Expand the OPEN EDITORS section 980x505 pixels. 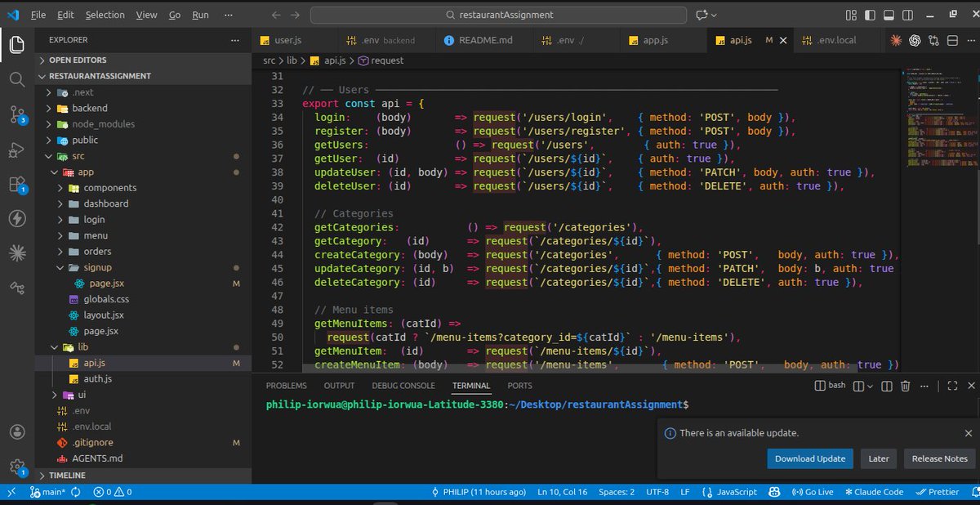point(144,60)
